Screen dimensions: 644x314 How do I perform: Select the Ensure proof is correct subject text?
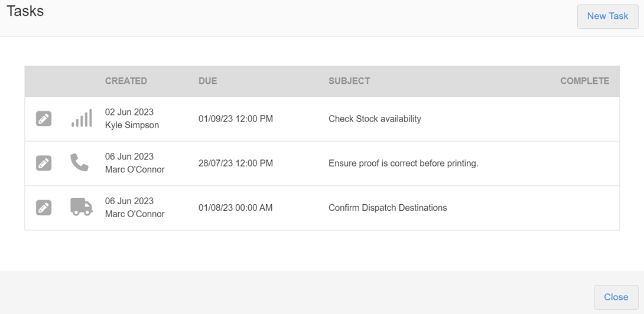pos(403,163)
